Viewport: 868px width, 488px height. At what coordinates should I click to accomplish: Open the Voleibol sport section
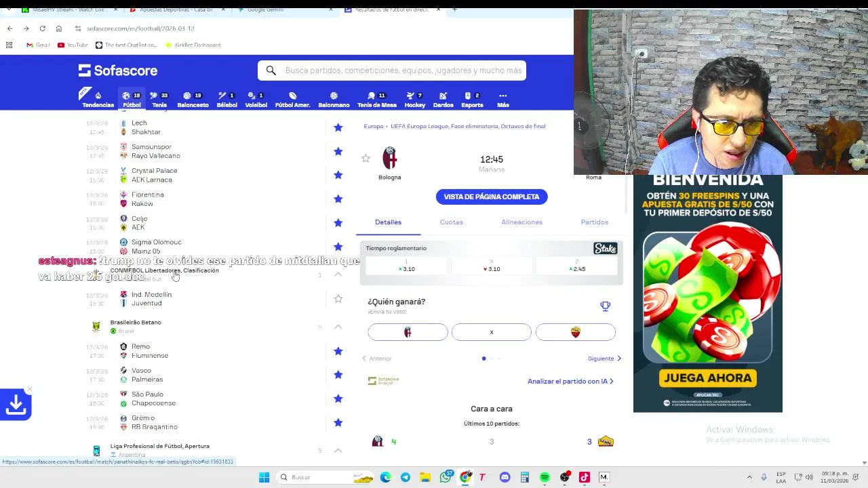(x=256, y=100)
